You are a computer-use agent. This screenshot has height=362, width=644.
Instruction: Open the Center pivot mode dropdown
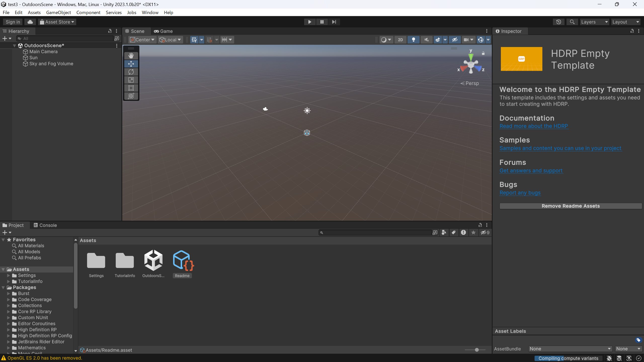(142, 39)
